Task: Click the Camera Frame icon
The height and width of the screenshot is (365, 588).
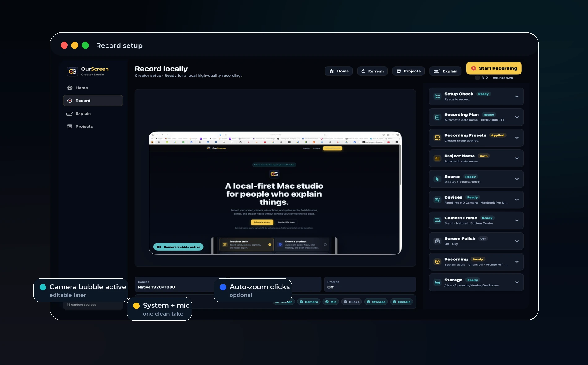Action: pyautogui.click(x=437, y=221)
